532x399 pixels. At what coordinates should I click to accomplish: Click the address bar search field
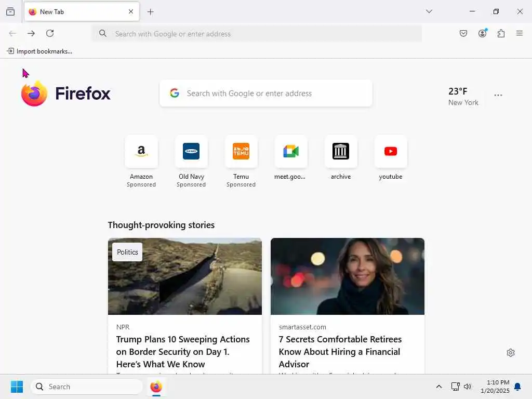pos(257,34)
